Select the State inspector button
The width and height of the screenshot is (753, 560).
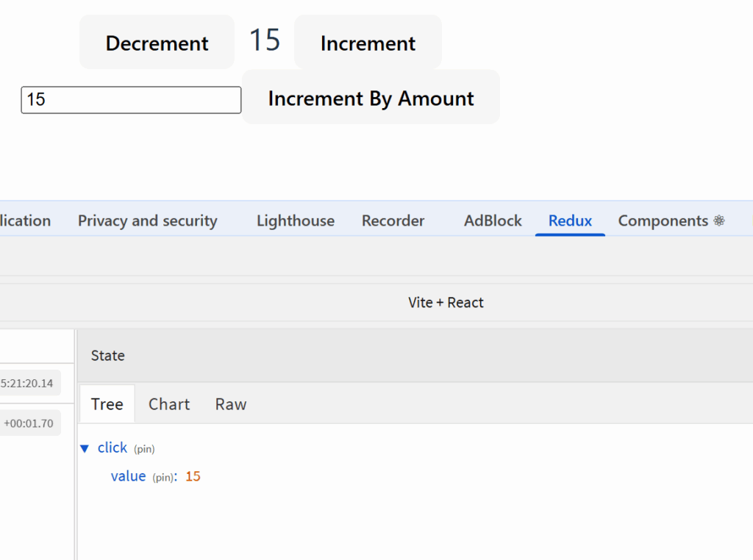tap(108, 356)
